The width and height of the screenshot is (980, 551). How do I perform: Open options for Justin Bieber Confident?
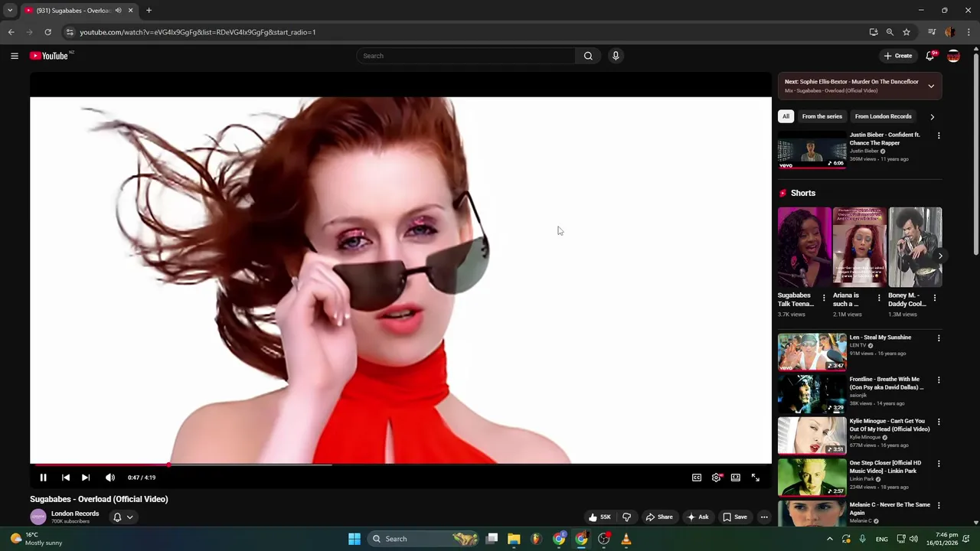click(939, 135)
